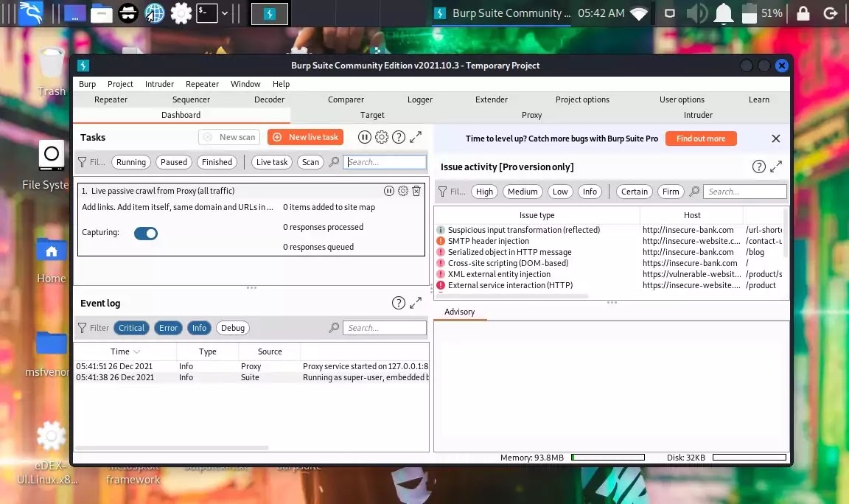
Task: Click the magnifier icon in the Event log
Action: click(x=334, y=328)
